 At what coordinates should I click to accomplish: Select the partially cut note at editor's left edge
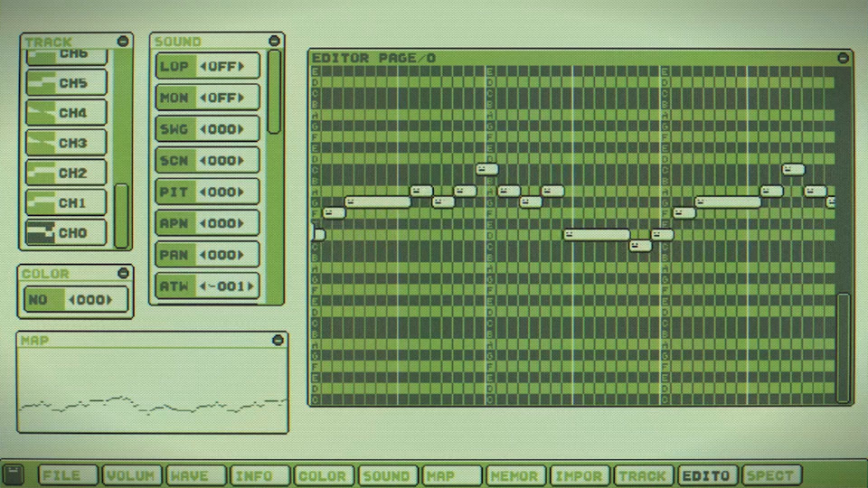(319, 234)
